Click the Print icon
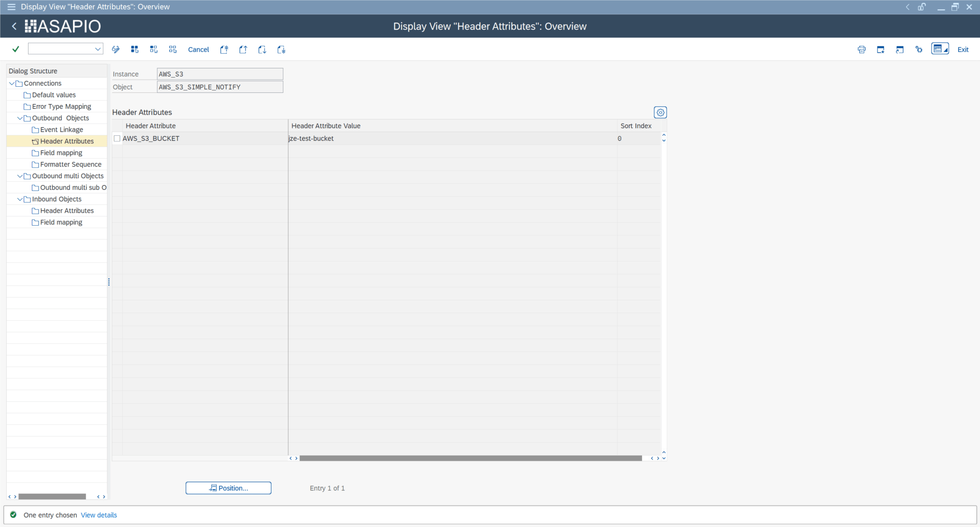980x527 pixels. [862, 50]
